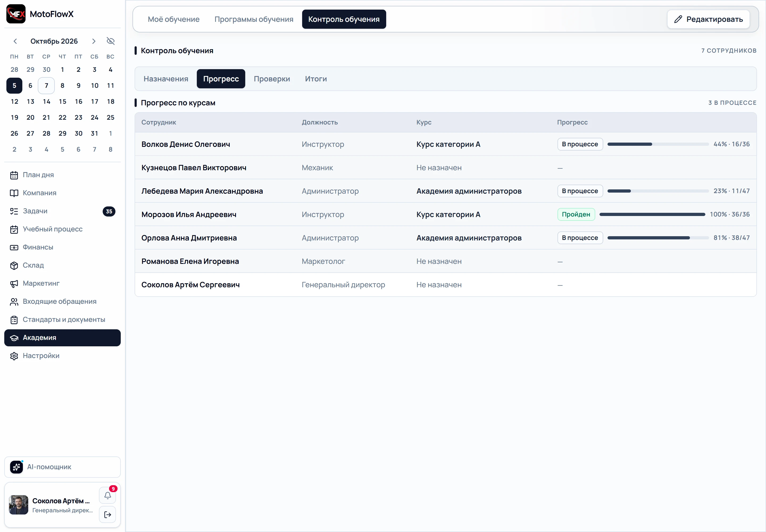Open notifications bell with 9 badge
The width and height of the screenshot is (766, 532).
[108, 495]
